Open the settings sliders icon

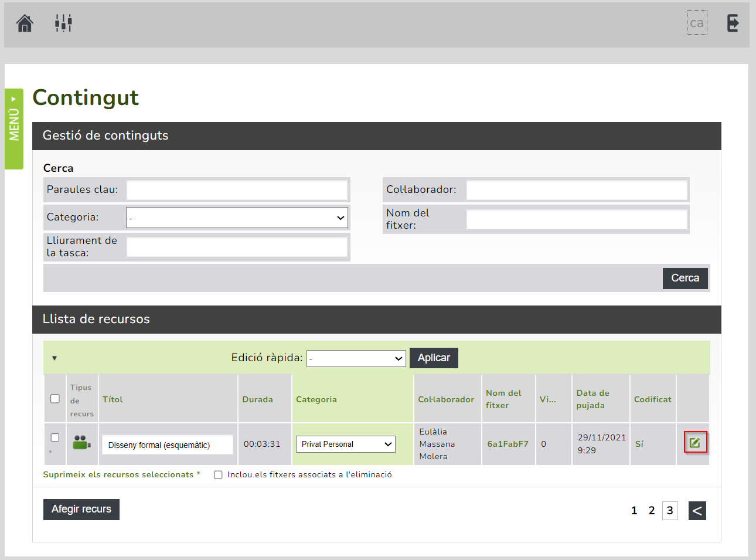tap(63, 23)
